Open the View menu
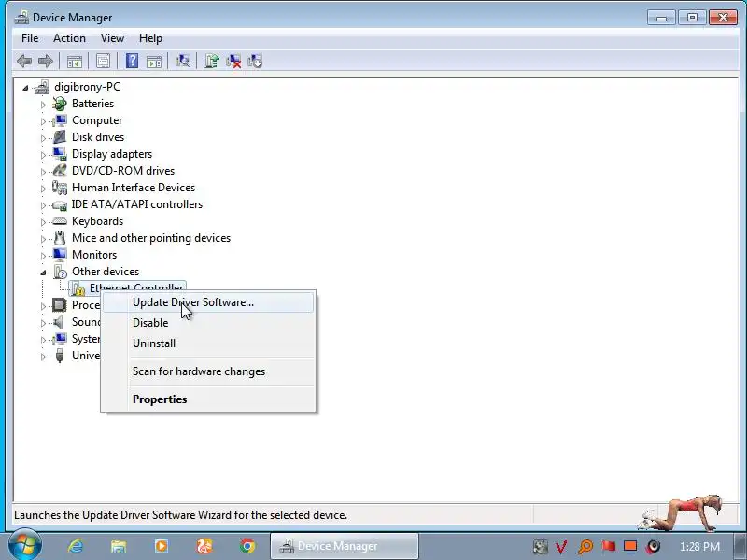The width and height of the screenshot is (747, 560). [x=112, y=38]
